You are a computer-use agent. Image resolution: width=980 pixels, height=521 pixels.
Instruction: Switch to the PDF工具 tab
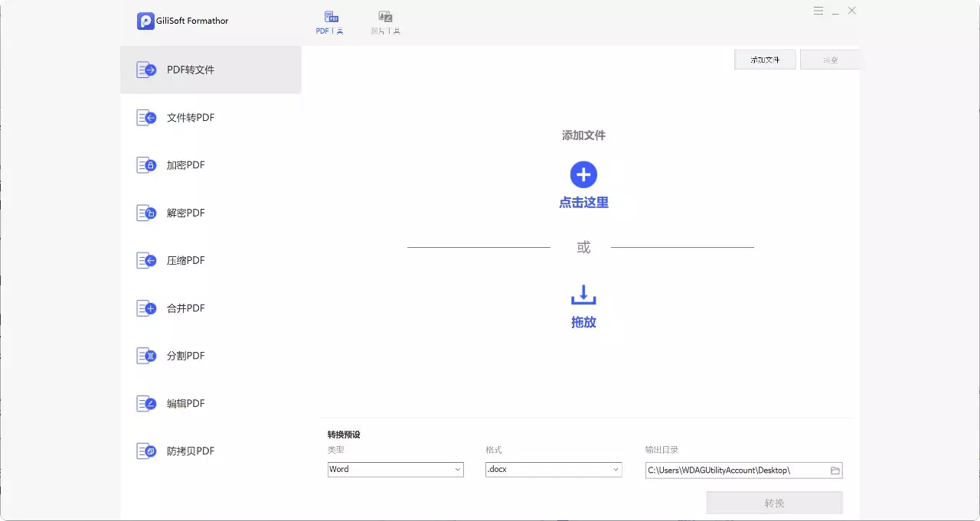[x=329, y=21]
